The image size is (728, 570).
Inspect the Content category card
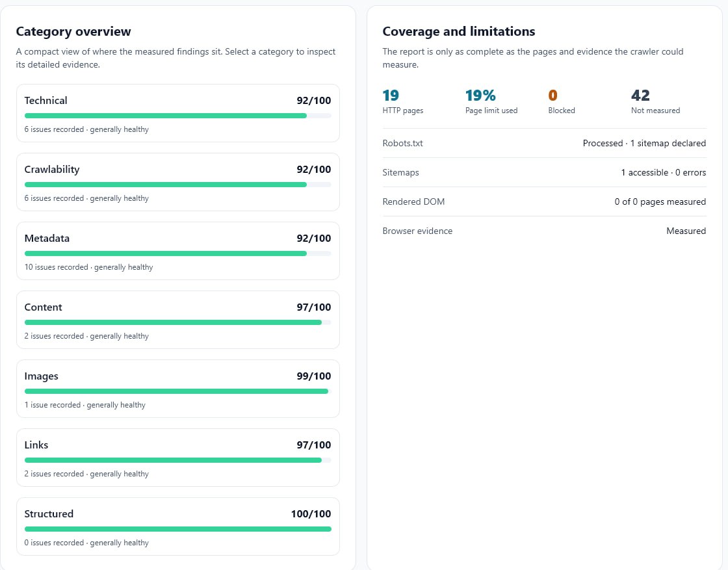(x=178, y=320)
